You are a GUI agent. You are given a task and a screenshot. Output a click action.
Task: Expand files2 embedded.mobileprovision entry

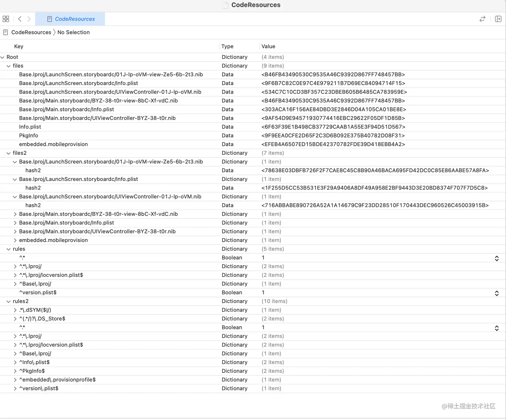click(15, 240)
